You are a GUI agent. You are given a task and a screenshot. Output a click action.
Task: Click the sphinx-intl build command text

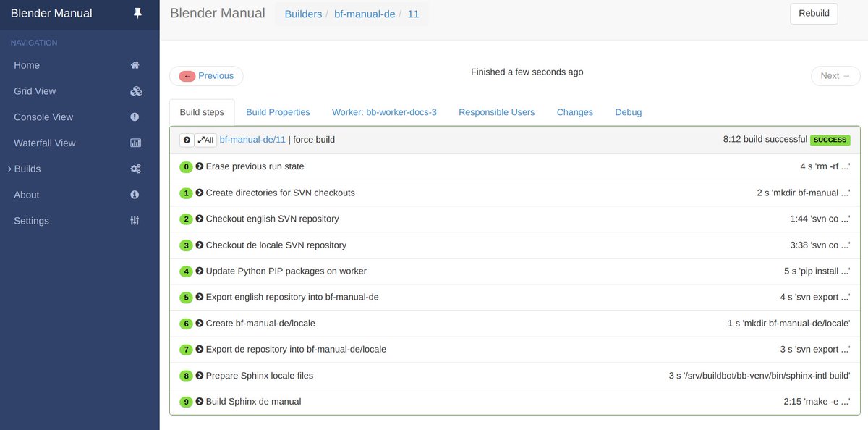(759, 376)
